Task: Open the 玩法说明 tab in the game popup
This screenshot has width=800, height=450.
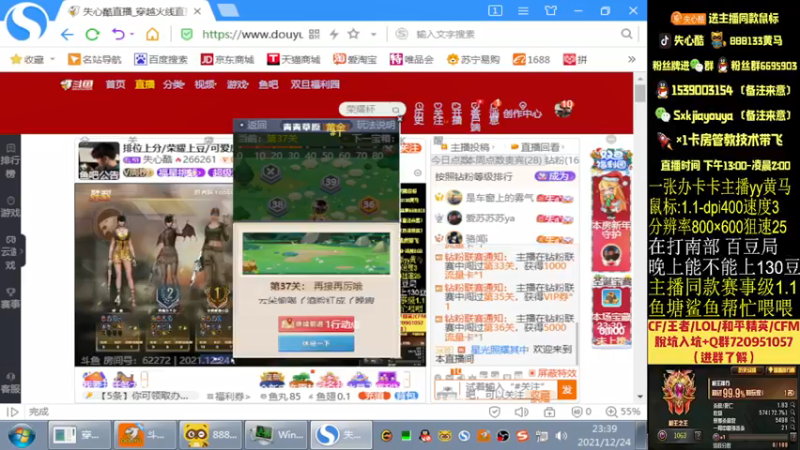Action: (376, 125)
